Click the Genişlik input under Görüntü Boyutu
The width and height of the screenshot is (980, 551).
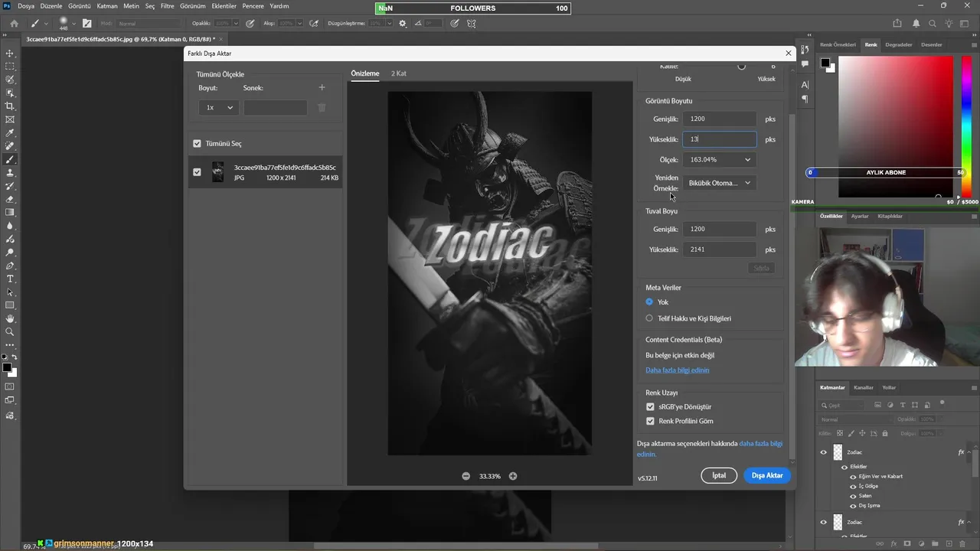click(720, 119)
